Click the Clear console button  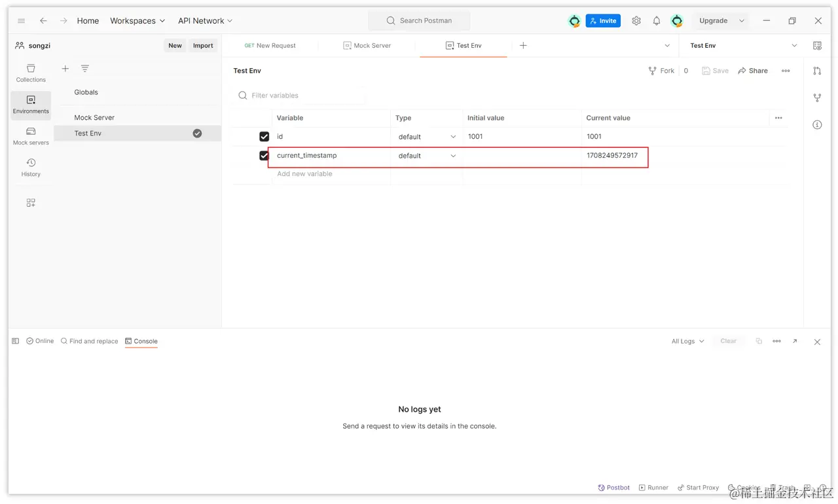click(728, 341)
